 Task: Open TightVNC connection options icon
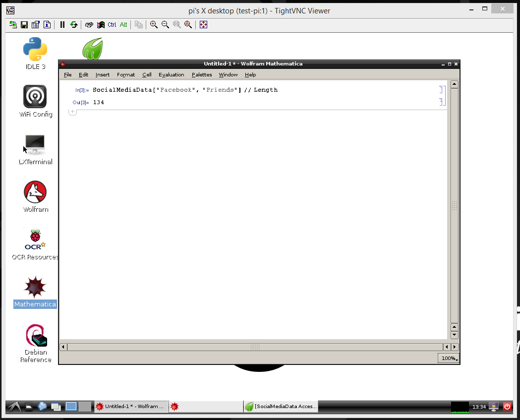pos(36,25)
